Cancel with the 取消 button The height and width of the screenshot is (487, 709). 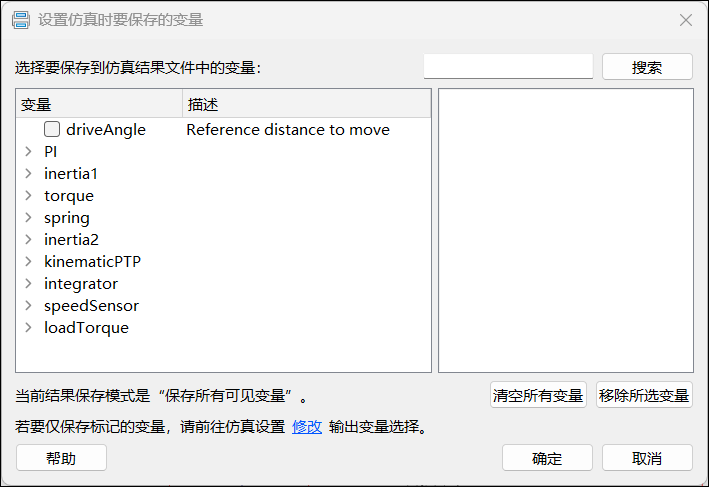point(647,458)
